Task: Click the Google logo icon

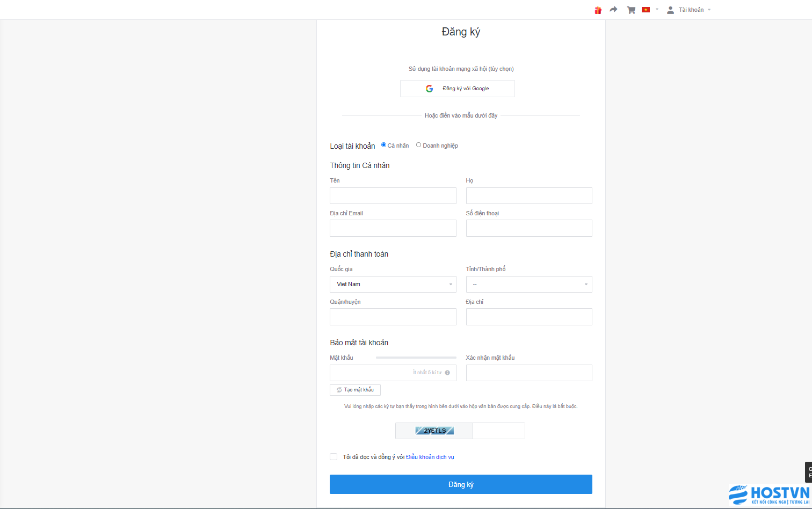Action: (x=429, y=89)
